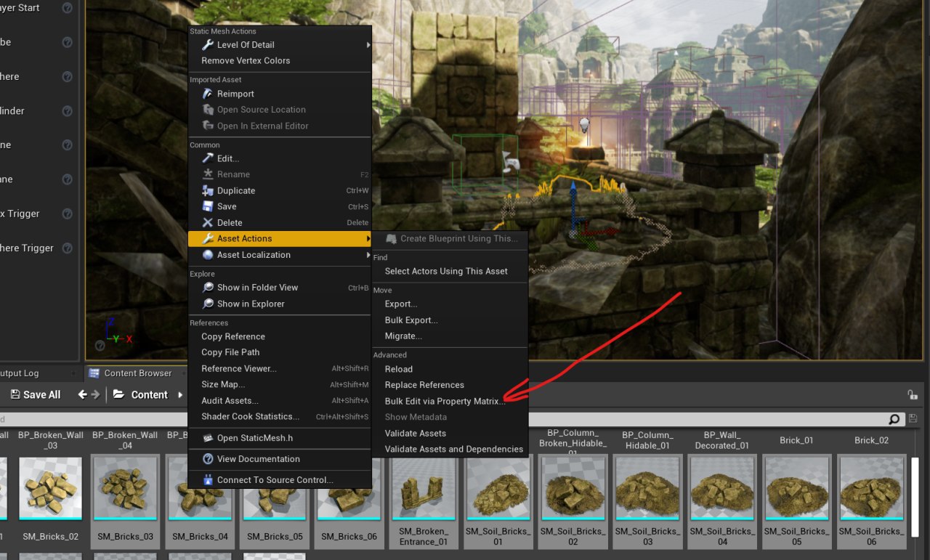Screen dimensions: 930x560
Task: Toggle the Content Browser lock icon
Action: coord(912,394)
